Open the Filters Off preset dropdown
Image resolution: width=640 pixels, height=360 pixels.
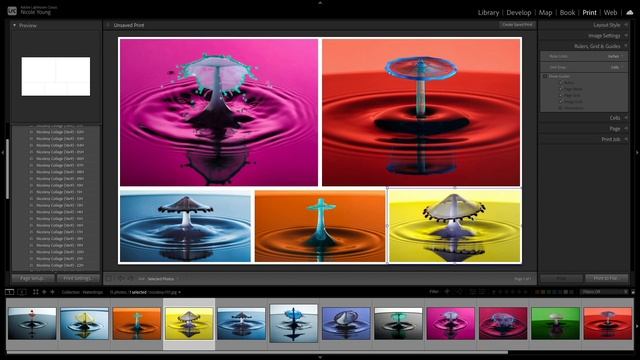pyautogui.click(x=605, y=292)
